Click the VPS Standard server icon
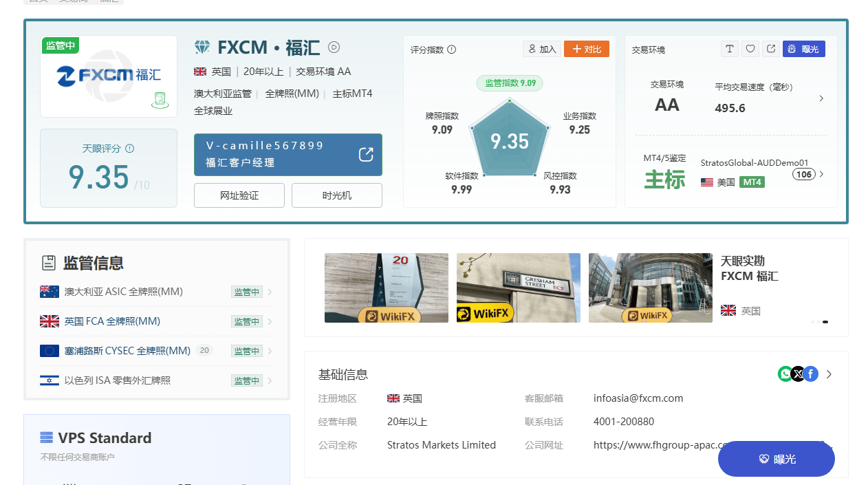This screenshot has width=868, height=485. click(47, 438)
